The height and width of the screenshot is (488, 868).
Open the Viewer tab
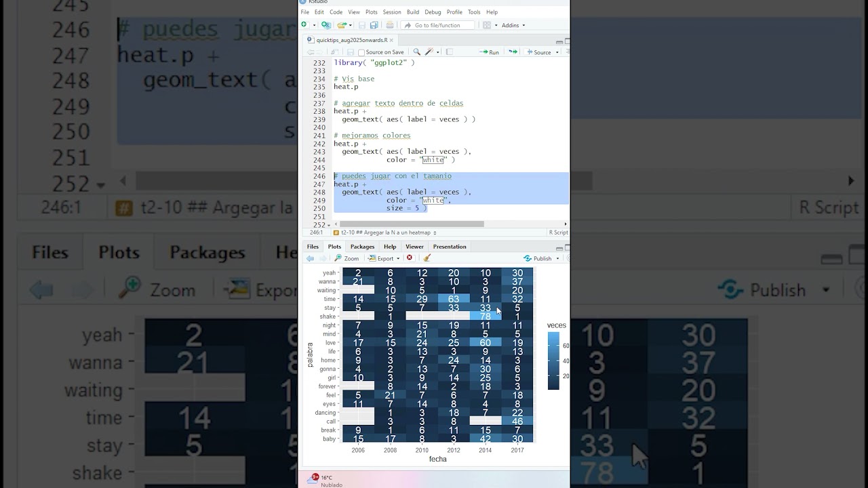point(414,247)
